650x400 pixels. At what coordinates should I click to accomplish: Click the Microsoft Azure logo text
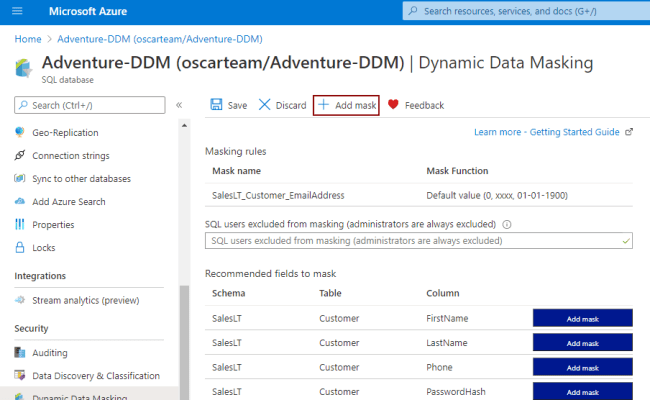tap(88, 11)
